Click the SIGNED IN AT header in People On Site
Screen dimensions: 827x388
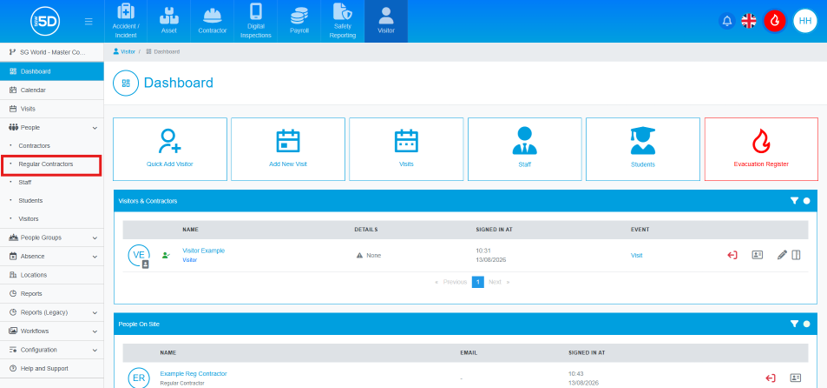[x=586, y=353]
